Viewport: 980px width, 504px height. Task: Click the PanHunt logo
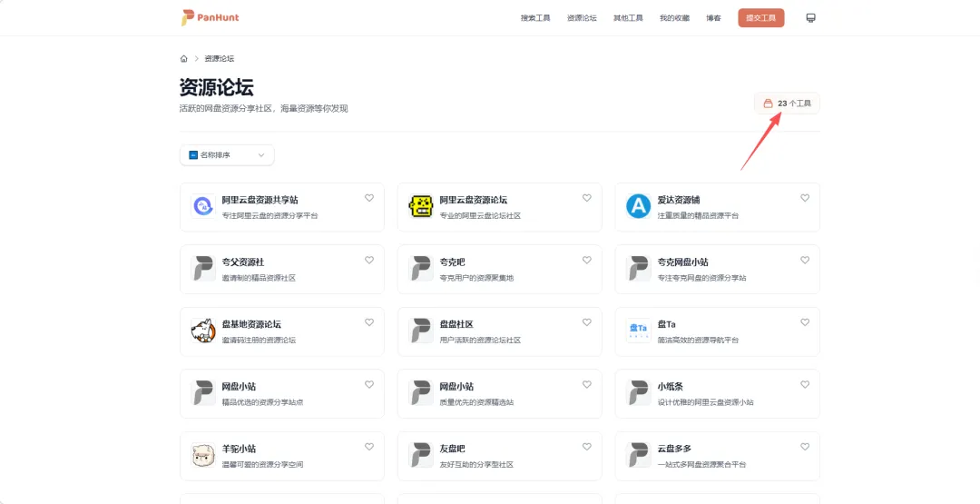pyautogui.click(x=210, y=17)
